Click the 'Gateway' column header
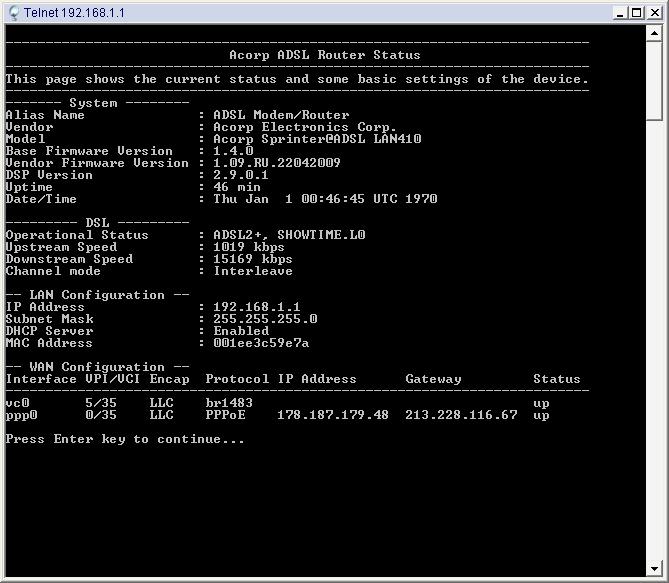 [x=433, y=379]
